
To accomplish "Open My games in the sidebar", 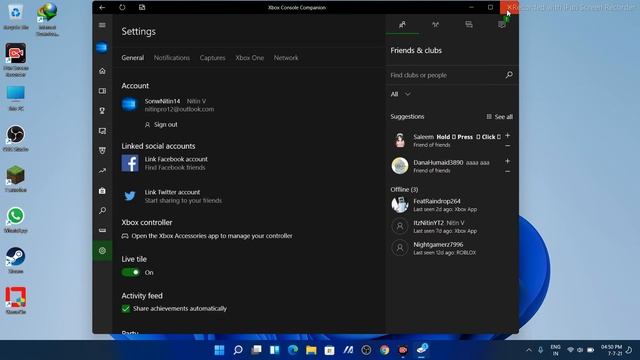I will 102,91.
